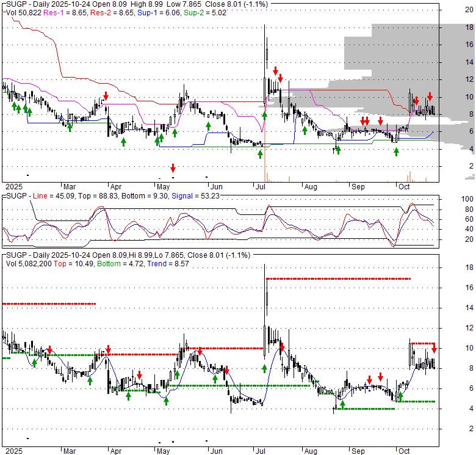Select the Oct label on bottom chart time axis

point(403,451)
